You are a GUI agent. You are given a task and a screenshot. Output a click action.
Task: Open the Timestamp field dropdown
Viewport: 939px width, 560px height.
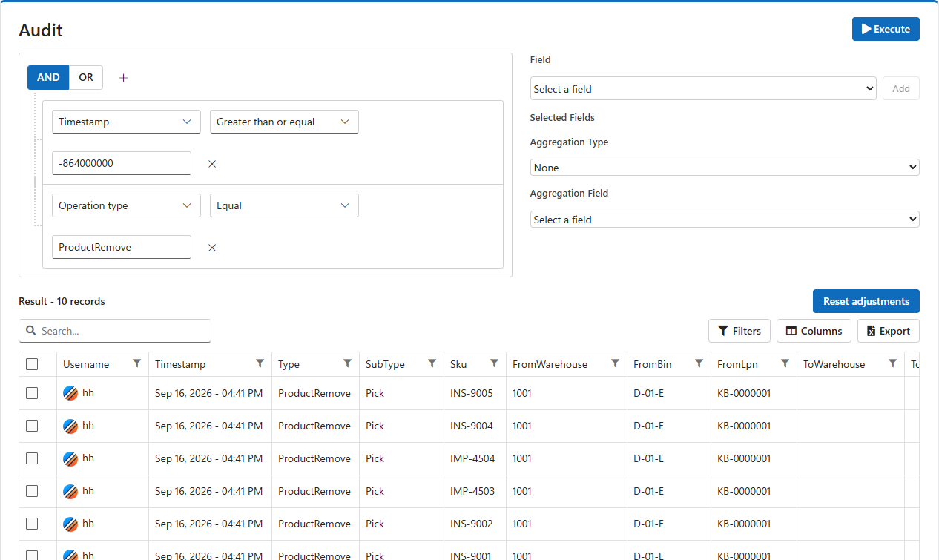(x=126, y=122)
